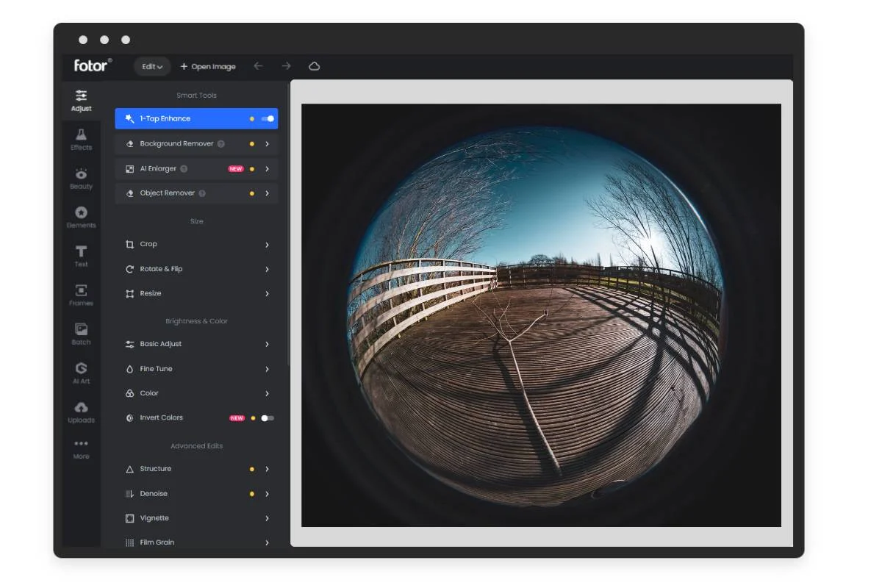Expand the Denoise chevron
This screenshot has height=588, width=882.
[x=267, y=494]
